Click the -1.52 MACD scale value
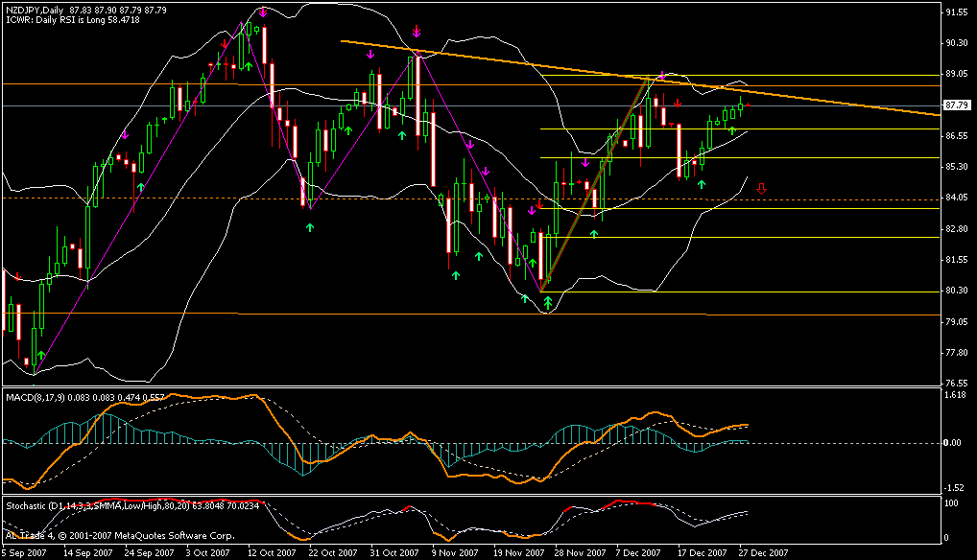977x560 pixels. [954, 488]
